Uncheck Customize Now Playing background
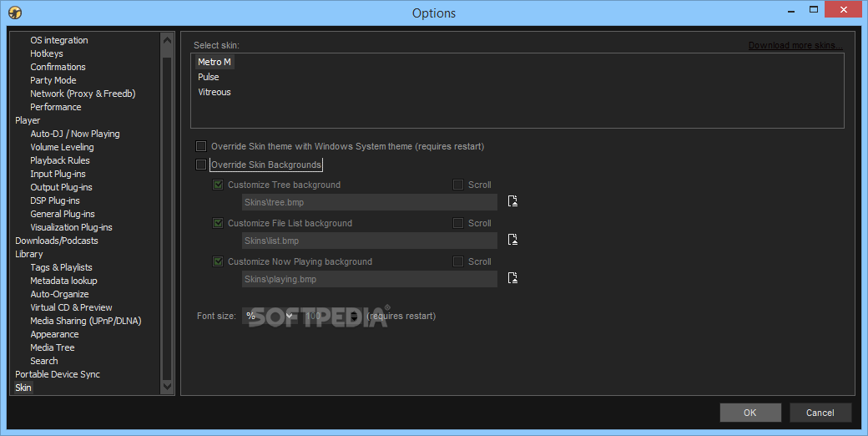The height and width of the screenshot is (436, 868). pos(218,261)
